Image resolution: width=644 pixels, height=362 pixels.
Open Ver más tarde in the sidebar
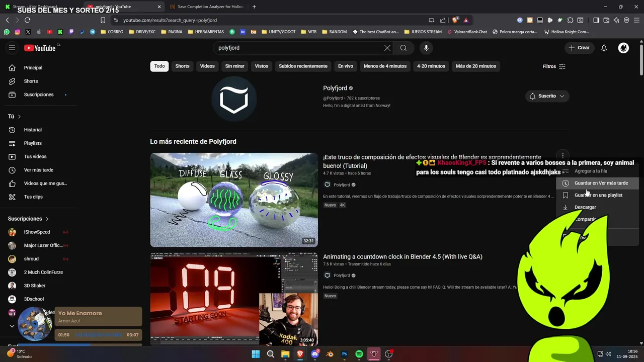tap(38, 170)
